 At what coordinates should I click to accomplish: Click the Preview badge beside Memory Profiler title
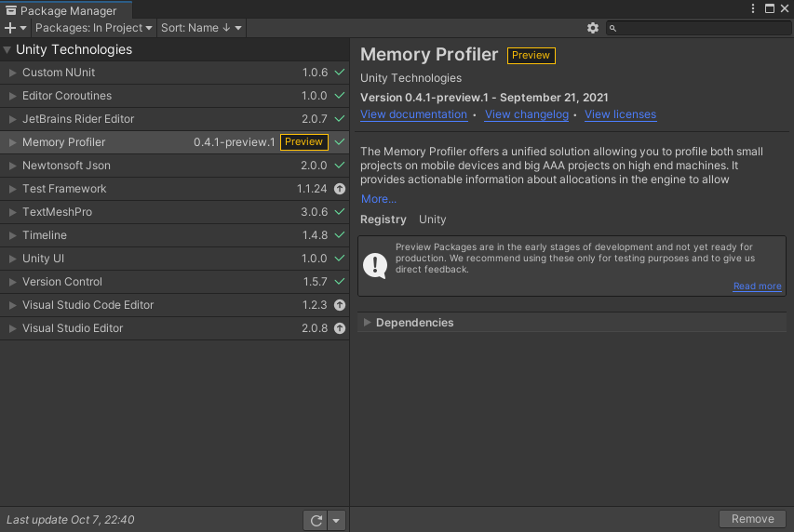pos(531,56)
